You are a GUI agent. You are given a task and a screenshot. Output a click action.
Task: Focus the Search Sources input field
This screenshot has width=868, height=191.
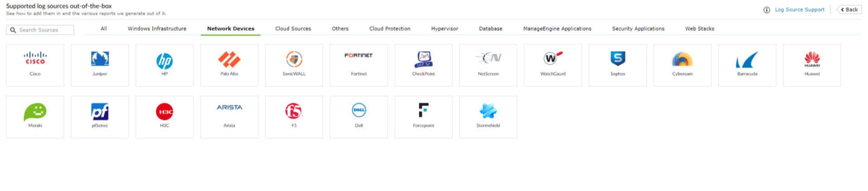coord(40,30)
